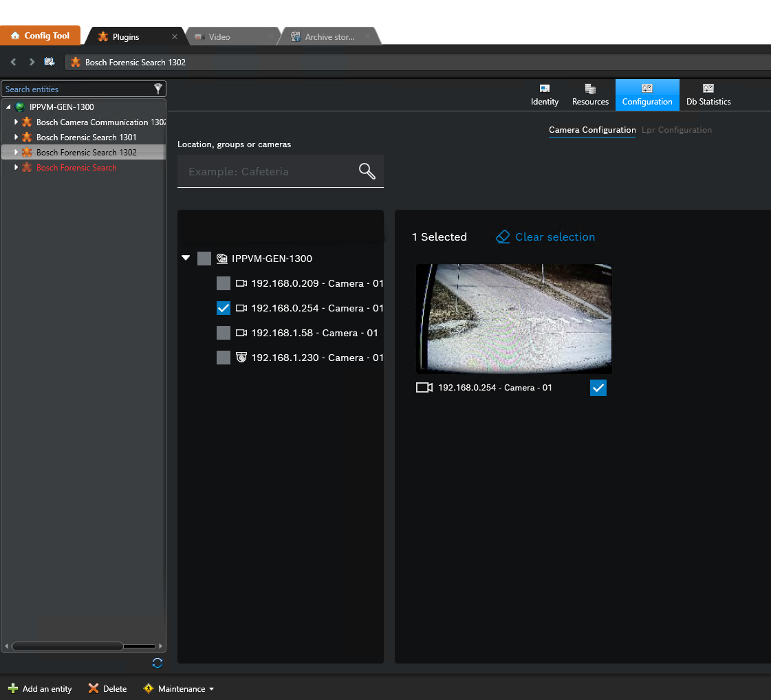Click the entity filter funnel icon

coord(158,89)
